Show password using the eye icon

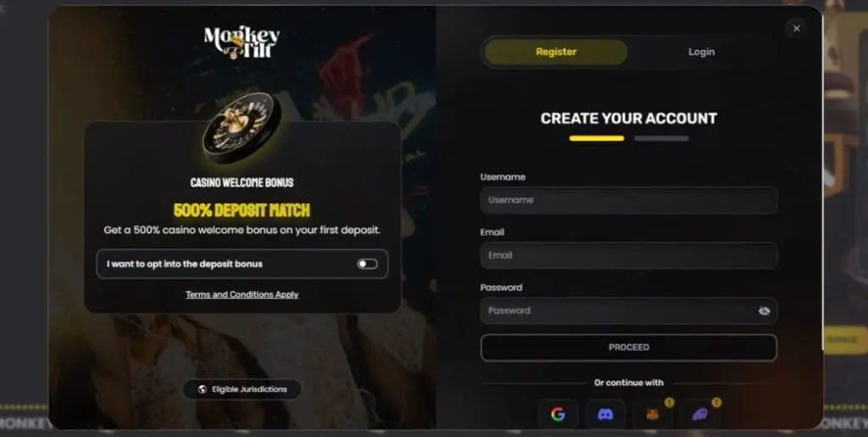point(764,311)
